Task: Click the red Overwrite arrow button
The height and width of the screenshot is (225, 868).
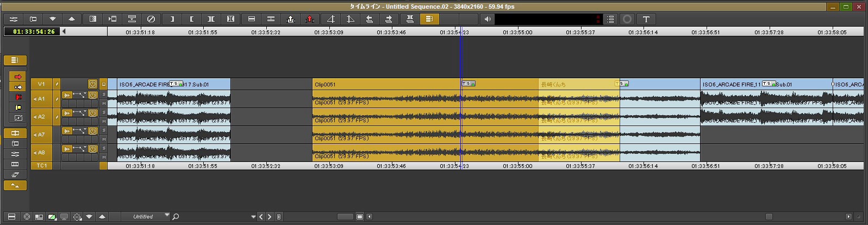Action: (309, 19)
